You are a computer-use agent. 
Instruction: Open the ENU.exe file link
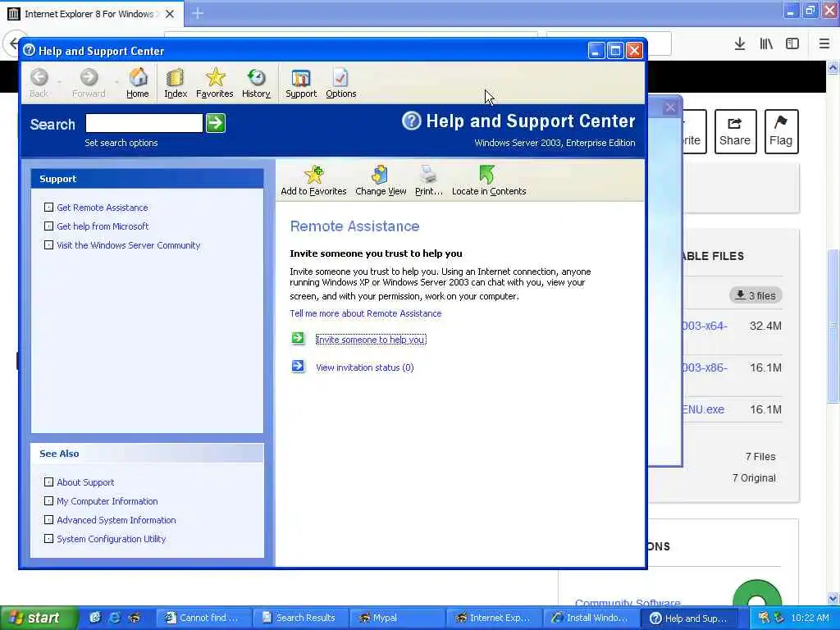pyautogui.click(x=703, y=409)
